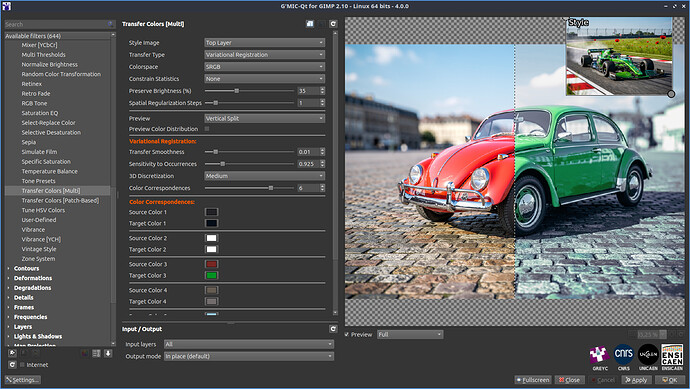
Task: Select the Tune HSV Colors filter
Action: click(x=43, y=210)
